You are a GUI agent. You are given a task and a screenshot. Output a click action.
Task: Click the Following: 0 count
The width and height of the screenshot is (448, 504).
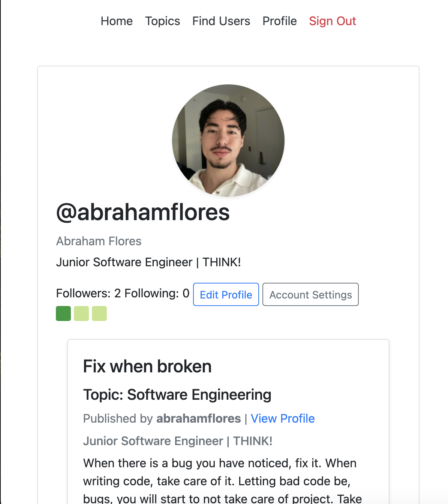[157, 293]
